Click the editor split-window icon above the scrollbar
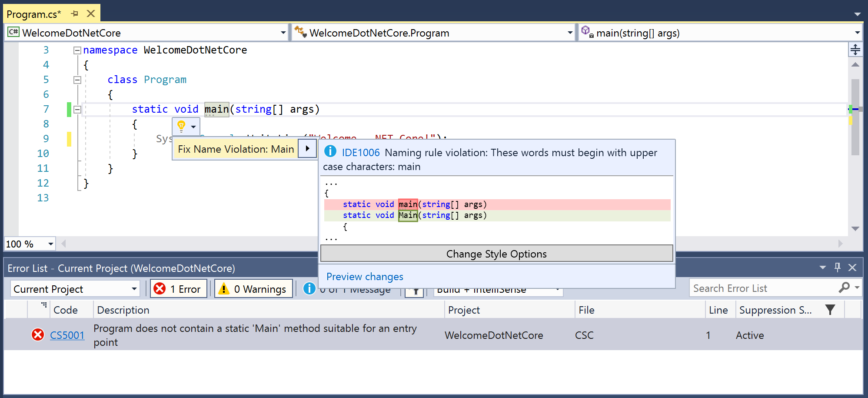868x398 pixels. 855,50
